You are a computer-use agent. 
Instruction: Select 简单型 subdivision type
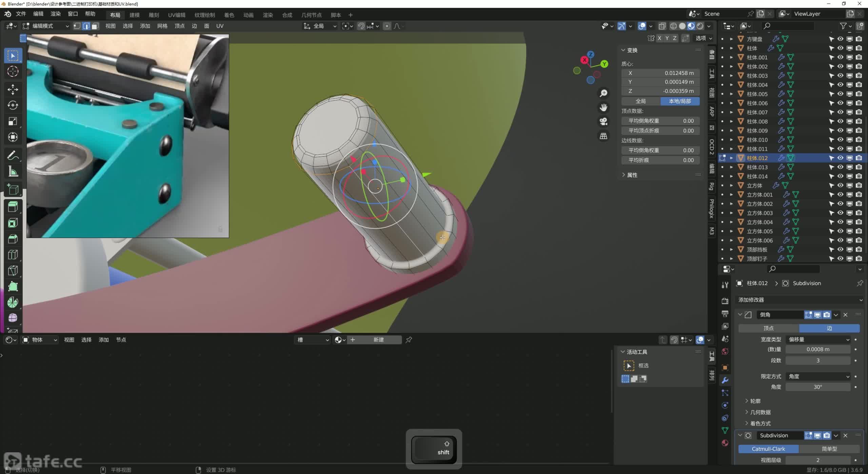click(x=829, y=449)
